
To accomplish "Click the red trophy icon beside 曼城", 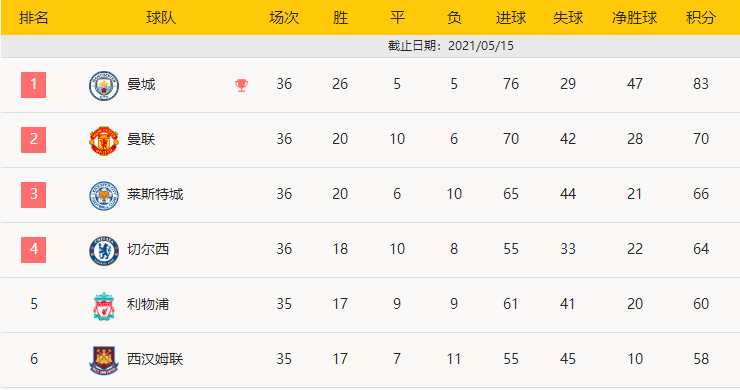I will coord(241,85).
